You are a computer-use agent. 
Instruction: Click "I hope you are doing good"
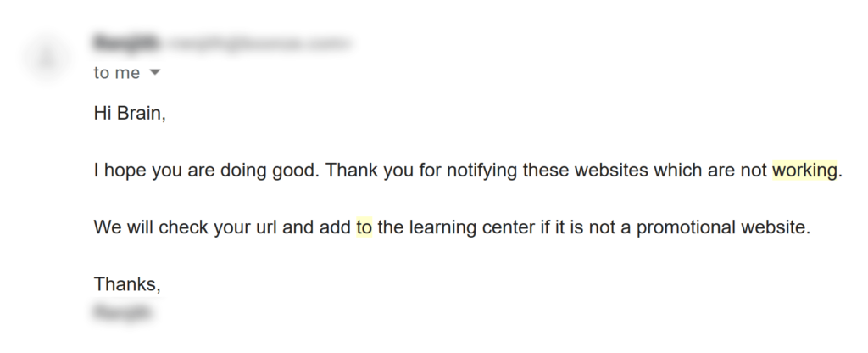[205, 171]
